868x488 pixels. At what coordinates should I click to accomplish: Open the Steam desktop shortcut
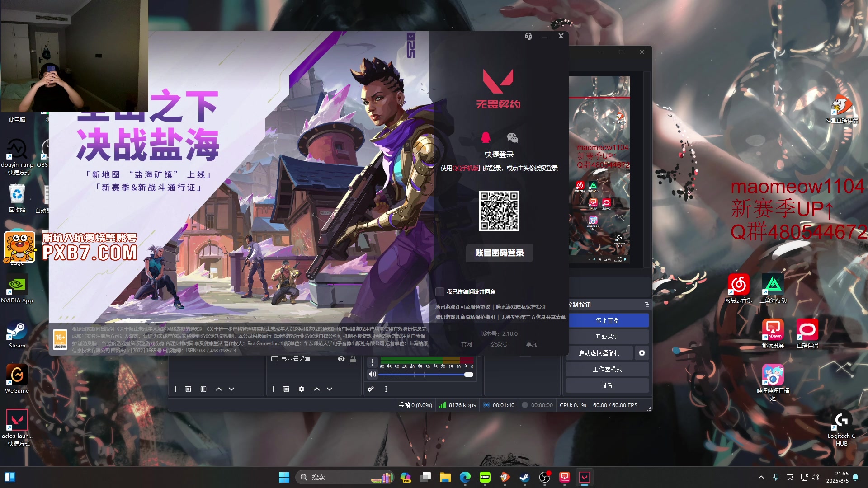pyautogui.click(x=17, y=334)
